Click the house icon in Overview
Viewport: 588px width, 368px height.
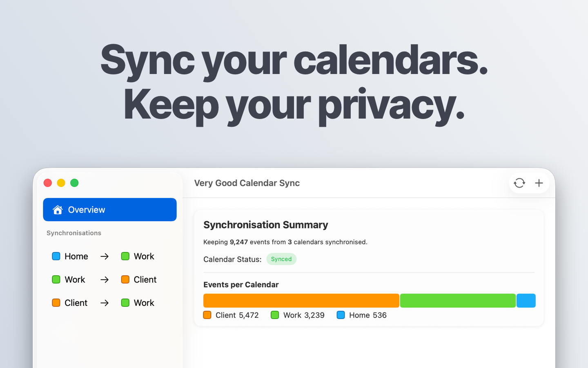tap(58, 210)
